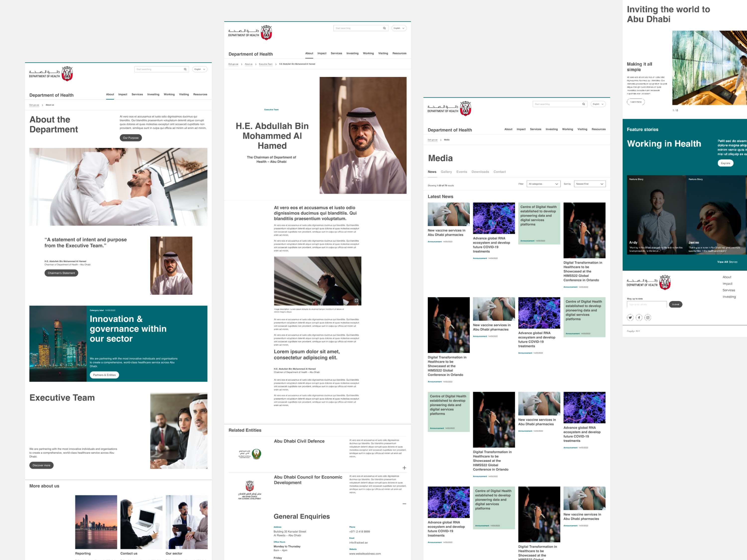Click Executive Team breadcrumb on Chairman profile page
Screen dimensions: 747x560
[x=266, y=64]
